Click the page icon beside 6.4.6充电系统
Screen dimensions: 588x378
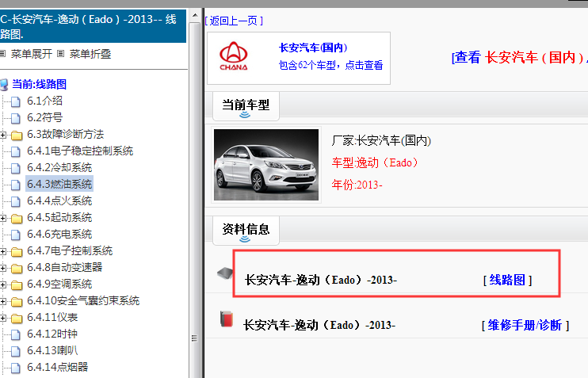tap(15, 235)
